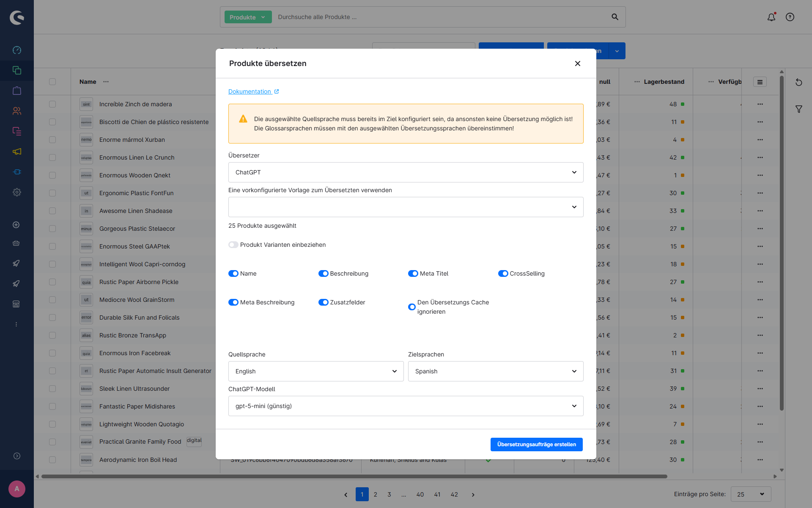Click the notifications bell icon
This screenshot has height=508, width=812.
771,17
